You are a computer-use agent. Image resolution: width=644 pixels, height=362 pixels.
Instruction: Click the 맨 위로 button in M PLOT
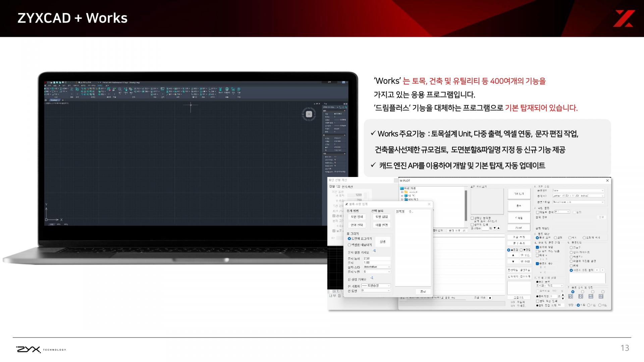[x=525, y=255]
